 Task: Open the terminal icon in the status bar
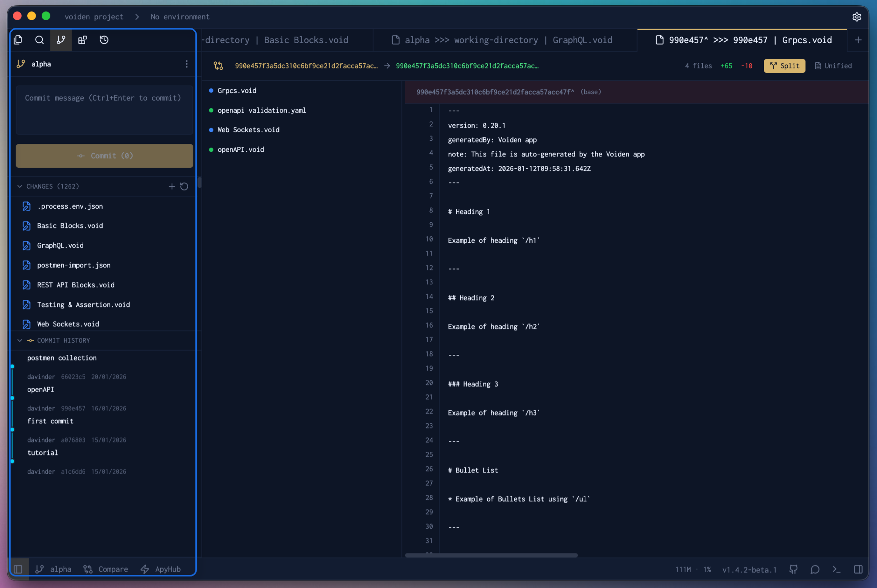pyautogui.click(x=836, y=569)
